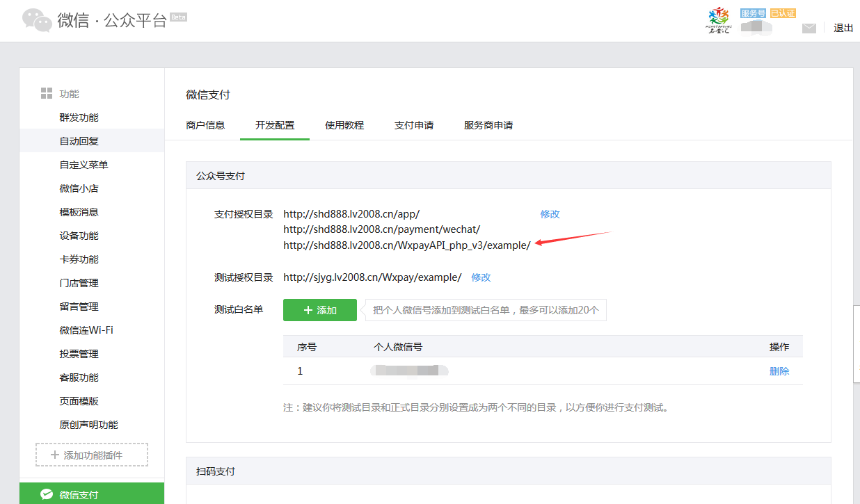
Task: Click the 公众号支付 section header
Action: 509,176
